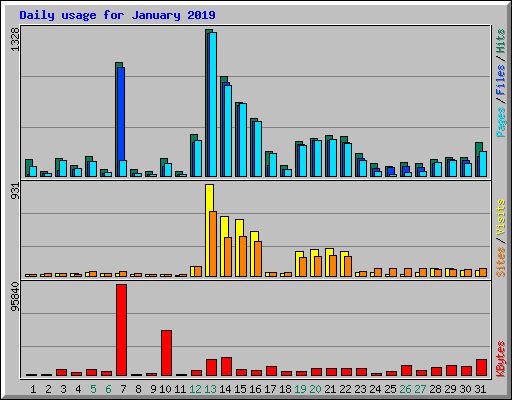Screen dimensions: 512x400
Task: Click the blue 'Files' legend label
Action: click(500, 80)
